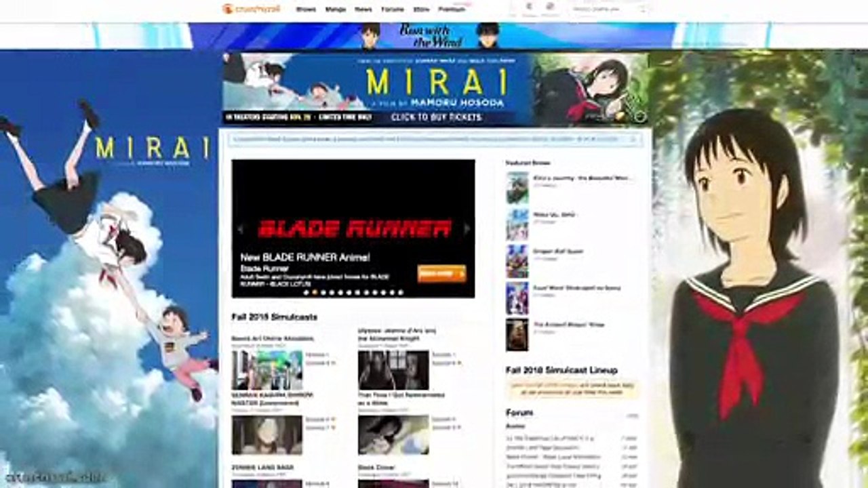Open the Kino's Journey featured show poster
868x488 pixels.
pos(517,188)
